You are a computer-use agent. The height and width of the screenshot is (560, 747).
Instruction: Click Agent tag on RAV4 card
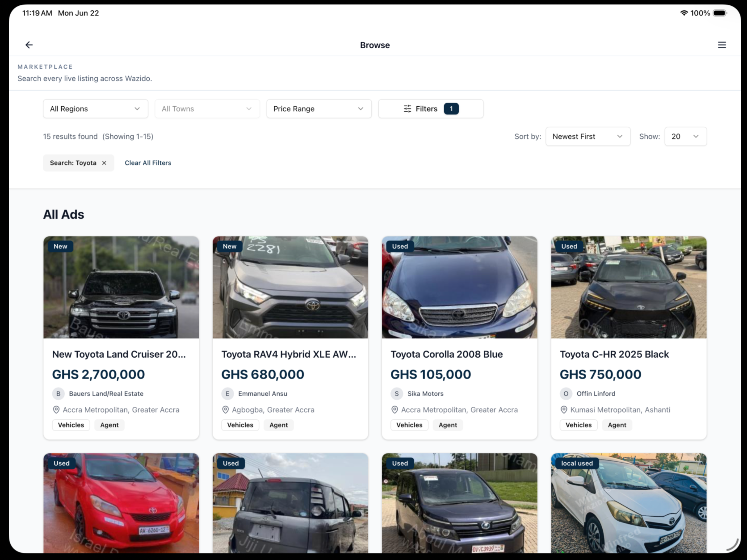pyautogui.click(x=278, y=425)
